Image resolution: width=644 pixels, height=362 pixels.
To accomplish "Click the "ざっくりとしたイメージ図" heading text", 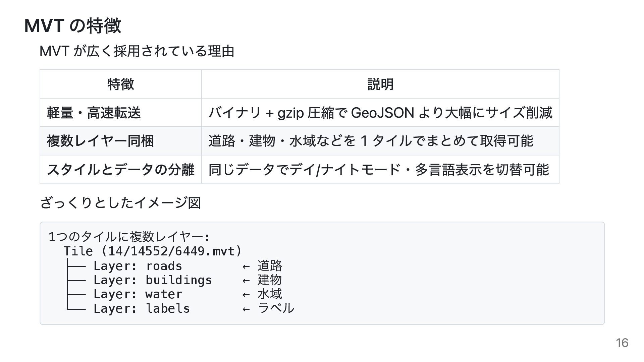I will 120,203.
